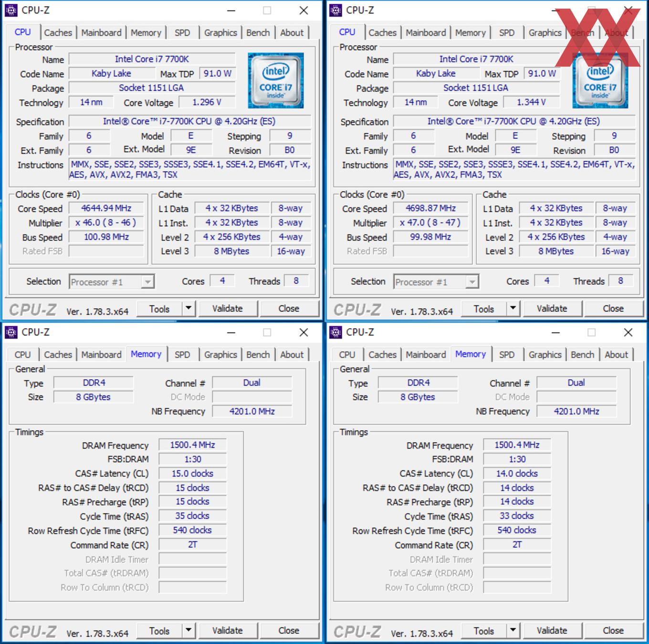
Task: Click the CAS# Latency value 15.0 clocks
Action: 192,474
